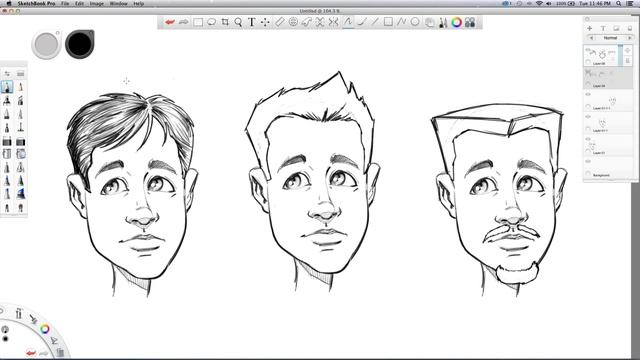
Task: Open the Apple menu
Action: click(x=9, y=3)
